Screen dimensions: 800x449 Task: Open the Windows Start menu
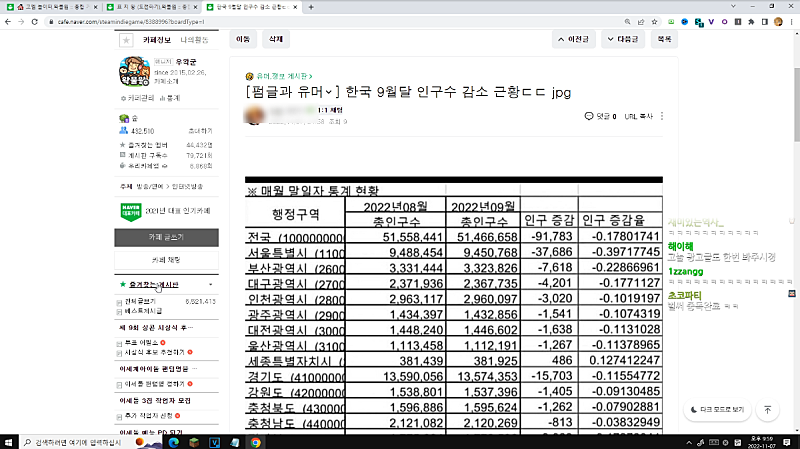pyautogui.click(x=10, y=441)
